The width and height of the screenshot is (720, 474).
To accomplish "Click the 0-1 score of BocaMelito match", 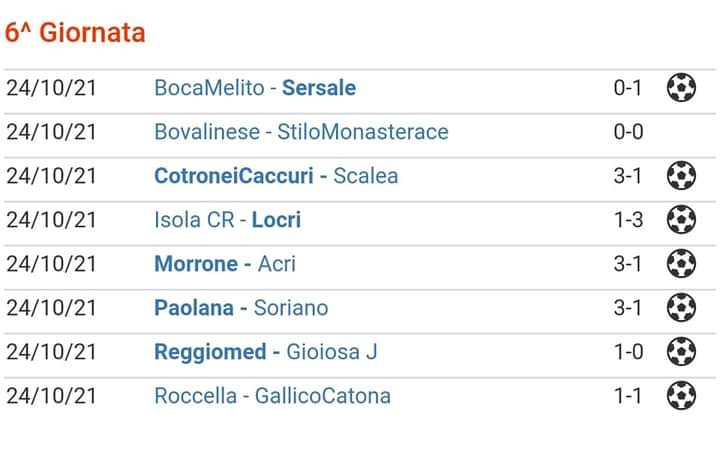I will [628, 88].
